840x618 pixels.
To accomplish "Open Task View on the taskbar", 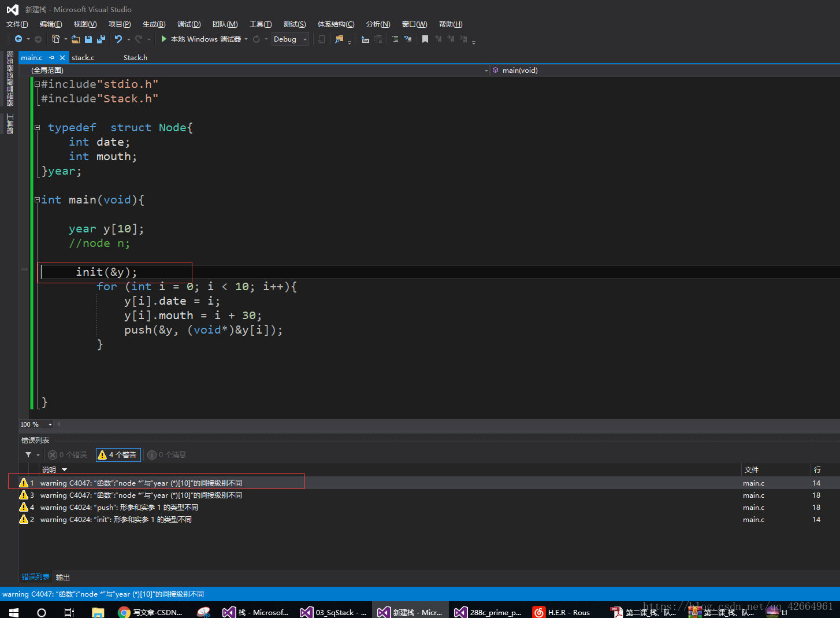I will click(69, 612).
